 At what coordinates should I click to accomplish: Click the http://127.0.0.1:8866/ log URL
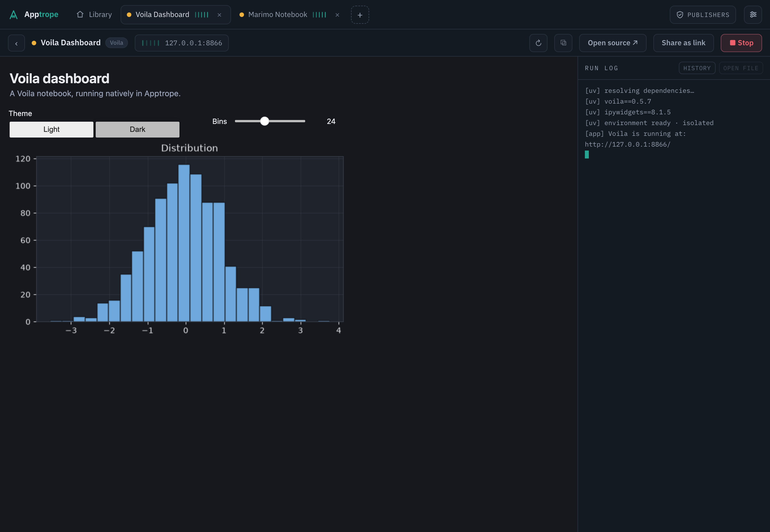click(627, 144)
